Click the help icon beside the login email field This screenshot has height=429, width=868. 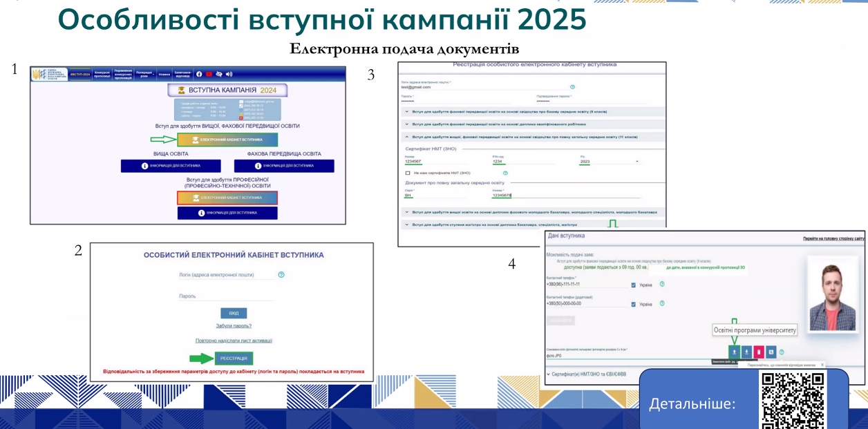[281, 275]
